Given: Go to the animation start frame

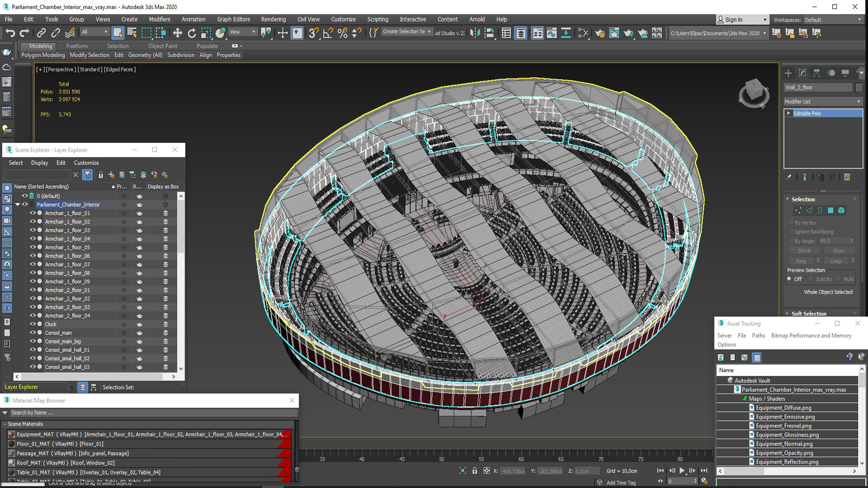Looking at the screenshot, I should click(x=660, y=471).
